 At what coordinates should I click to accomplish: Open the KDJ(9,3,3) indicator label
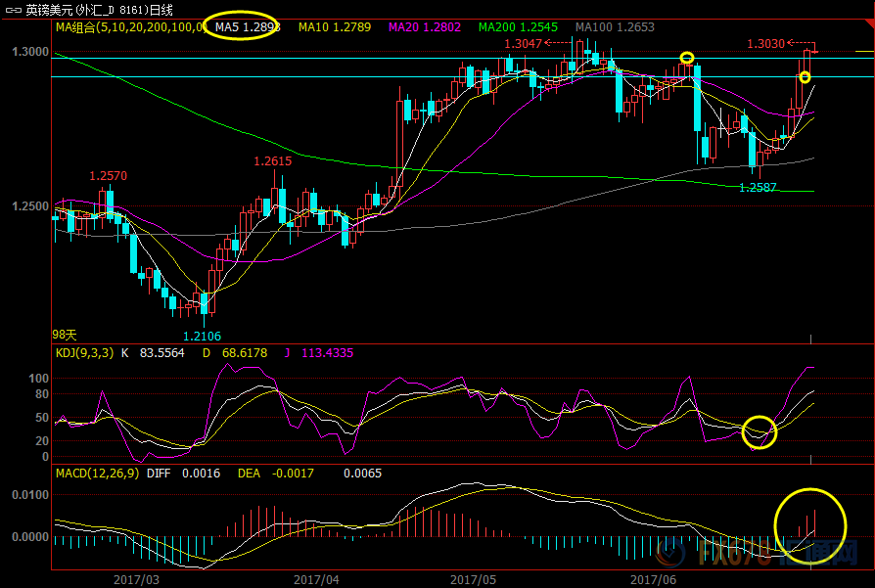tap(84, 352)
